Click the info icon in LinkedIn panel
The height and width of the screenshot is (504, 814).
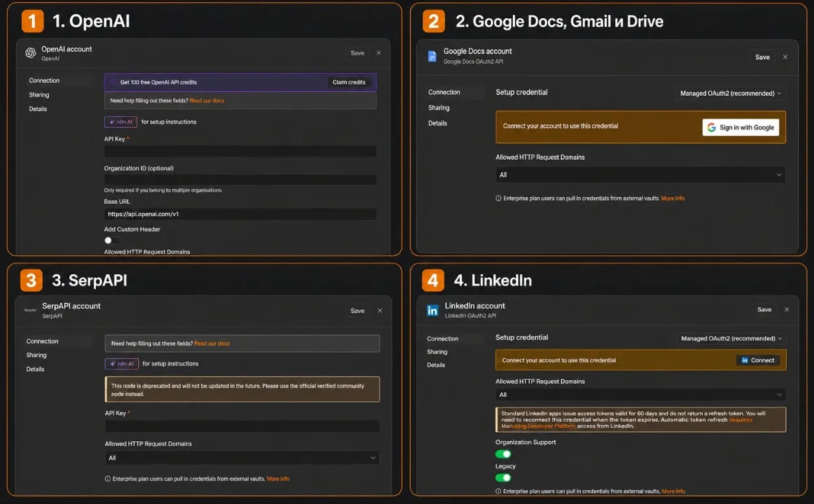point(499,492)
